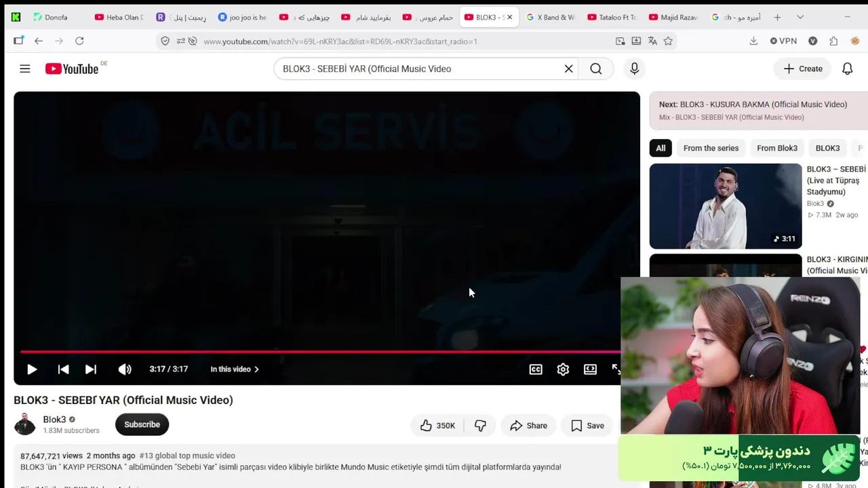Switch to the 'joo joo is he' tab
Screen dimensions: 868x488
pyautogui.click(x=243, y=17)
